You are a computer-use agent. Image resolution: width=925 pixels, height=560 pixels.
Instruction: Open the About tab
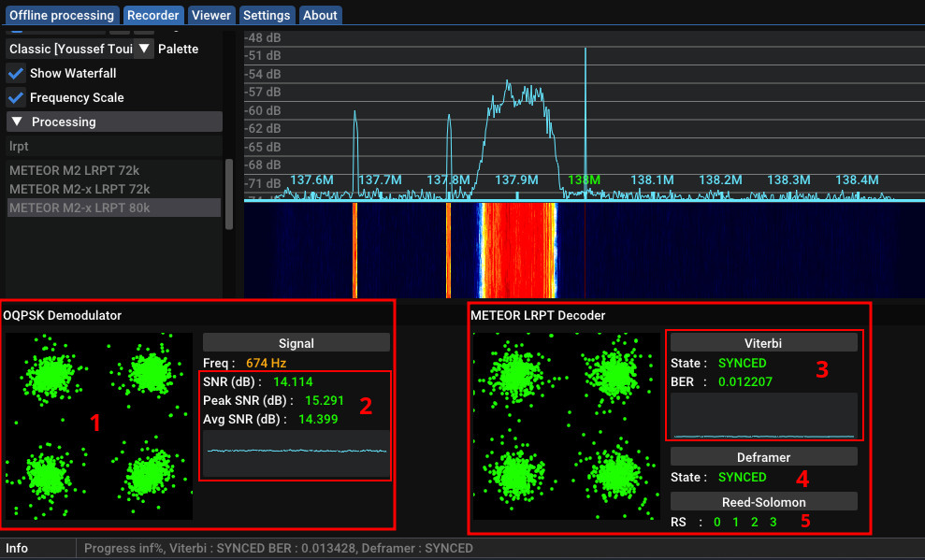[x=320, y=15]
